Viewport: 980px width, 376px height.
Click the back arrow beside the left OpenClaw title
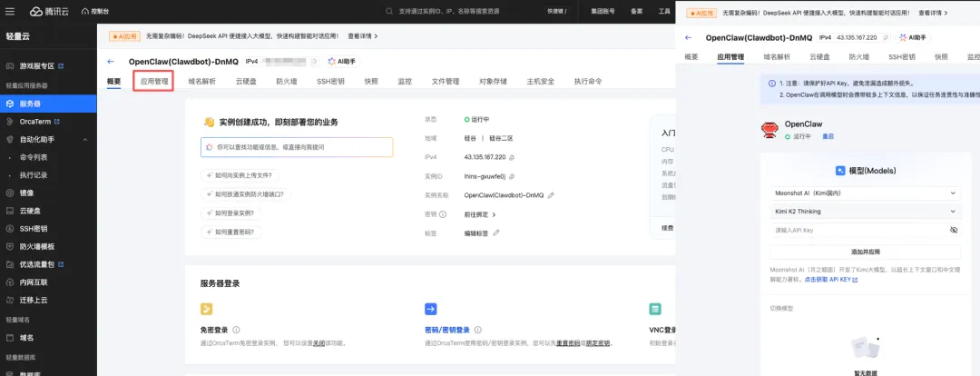[x=111, y=62]
